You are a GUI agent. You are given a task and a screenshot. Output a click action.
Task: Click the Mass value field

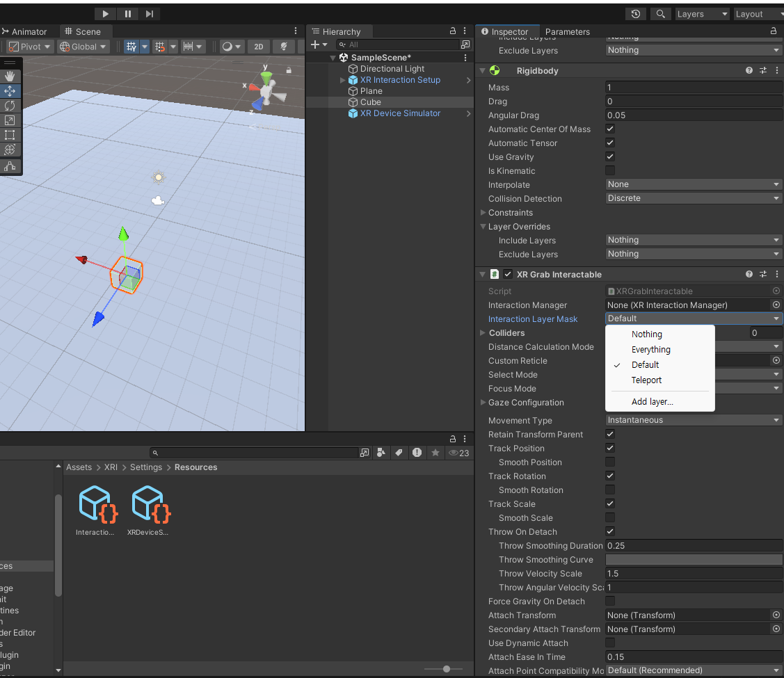(694, 88)
